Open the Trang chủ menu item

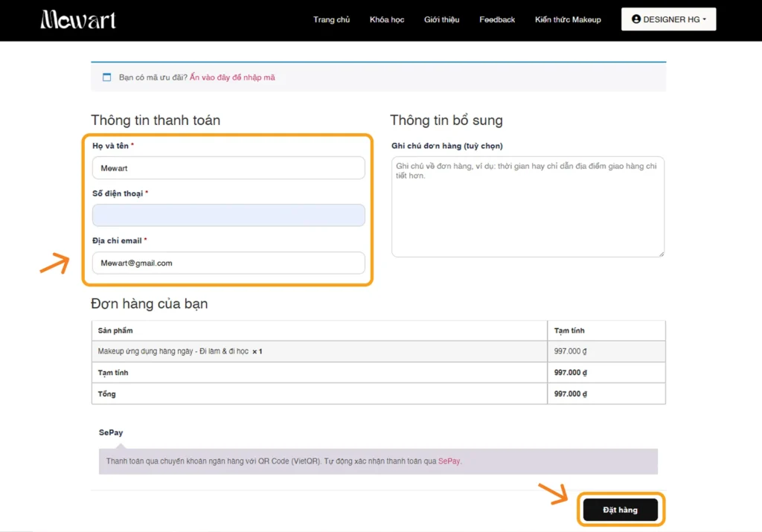(331, 19)
